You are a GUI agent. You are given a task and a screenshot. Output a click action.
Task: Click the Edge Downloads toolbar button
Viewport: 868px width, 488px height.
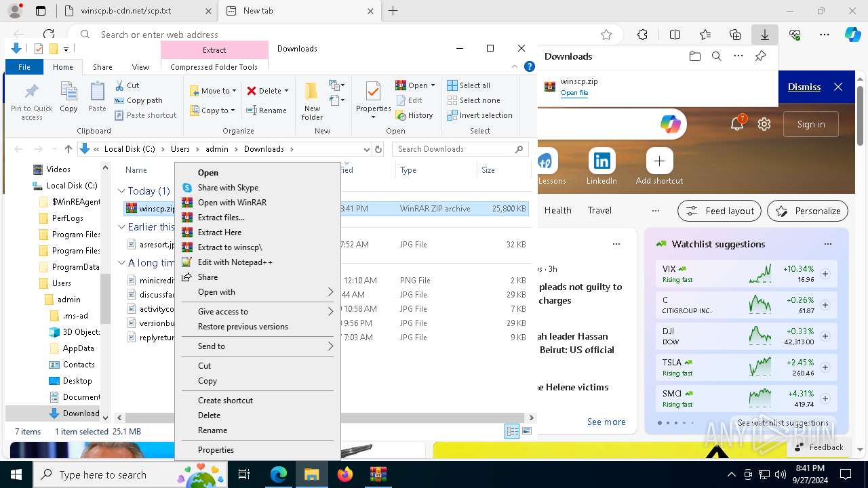pyautogui.click(x=764, y=35)
